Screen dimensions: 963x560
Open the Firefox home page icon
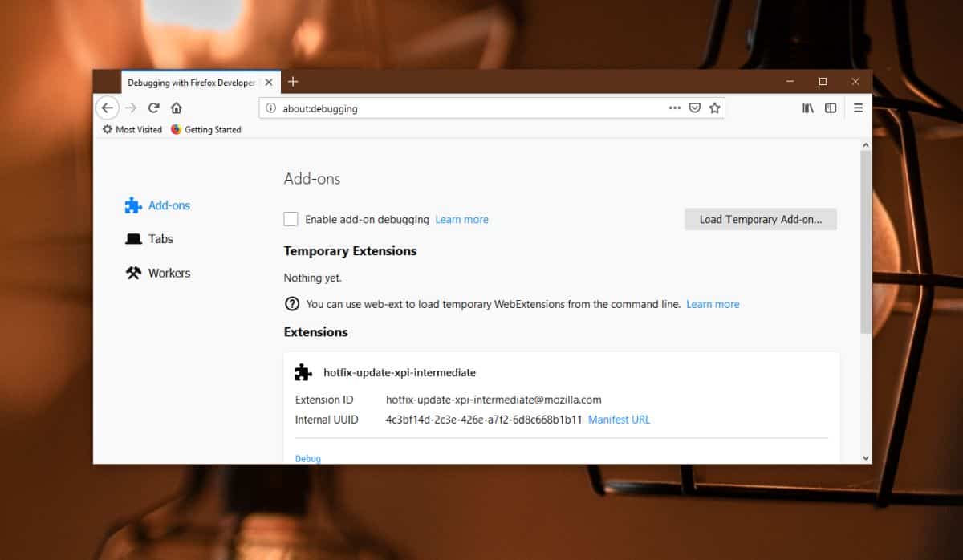click(x=177, y=108)
